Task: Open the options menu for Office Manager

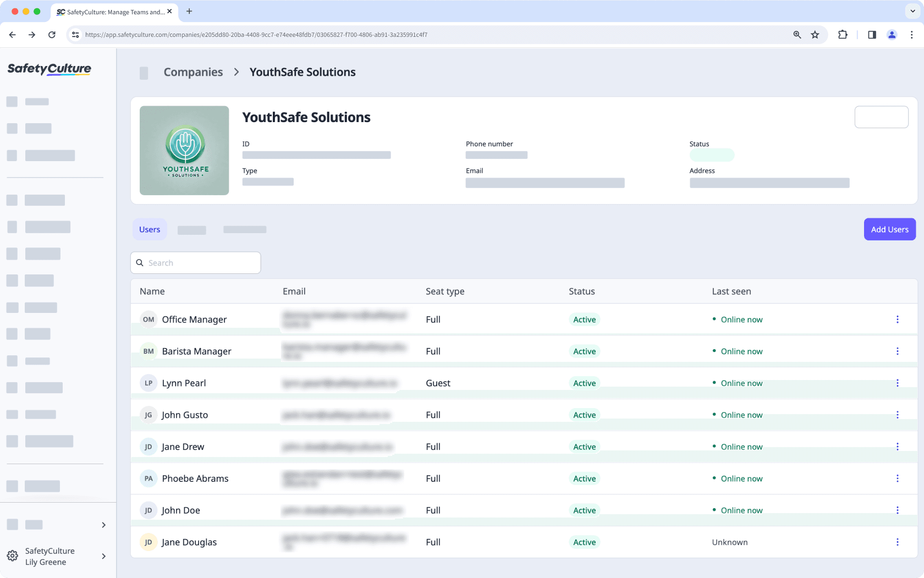Action: click(897, 320)
